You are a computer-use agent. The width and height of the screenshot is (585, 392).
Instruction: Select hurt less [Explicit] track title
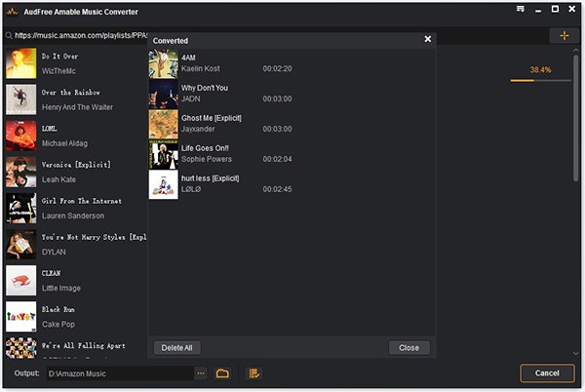210,178
